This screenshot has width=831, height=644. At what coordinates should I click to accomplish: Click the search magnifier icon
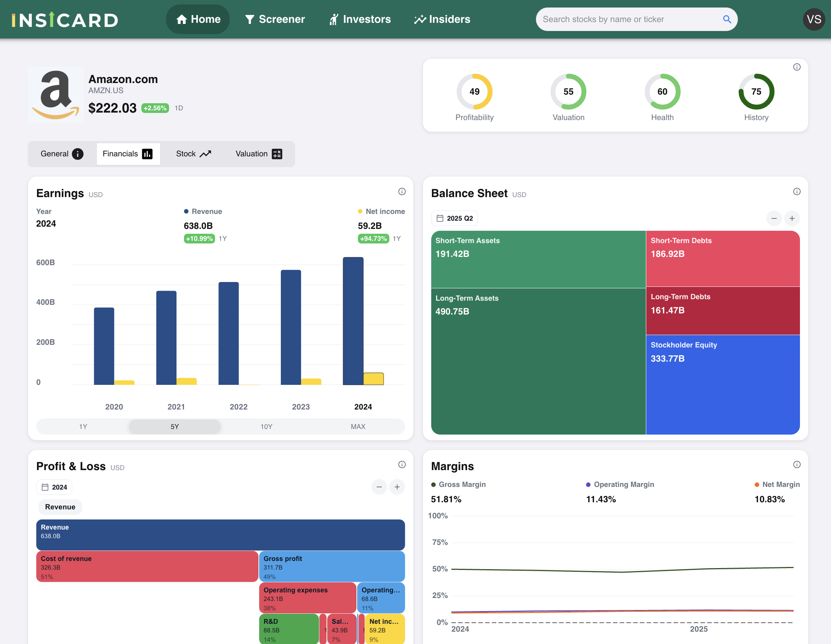coord(726,19)
